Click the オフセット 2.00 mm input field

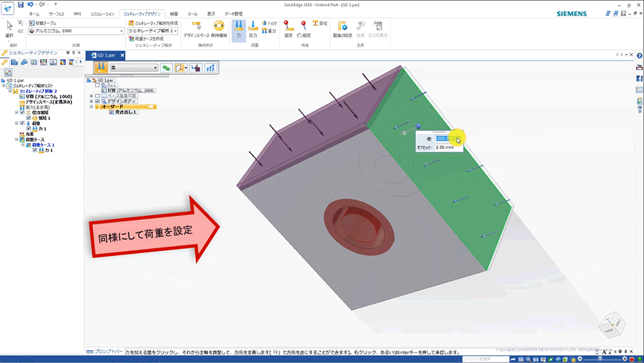tap(448, 147)
